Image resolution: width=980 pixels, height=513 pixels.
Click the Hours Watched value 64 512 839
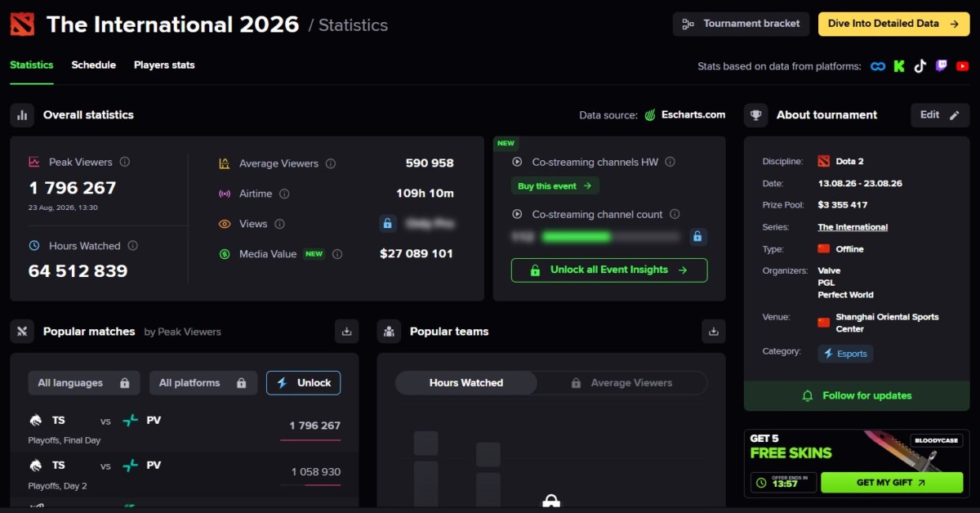click(78, 271)
